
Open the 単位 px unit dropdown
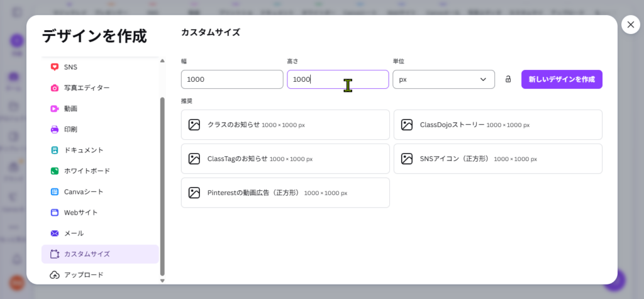tap(443, 79)
